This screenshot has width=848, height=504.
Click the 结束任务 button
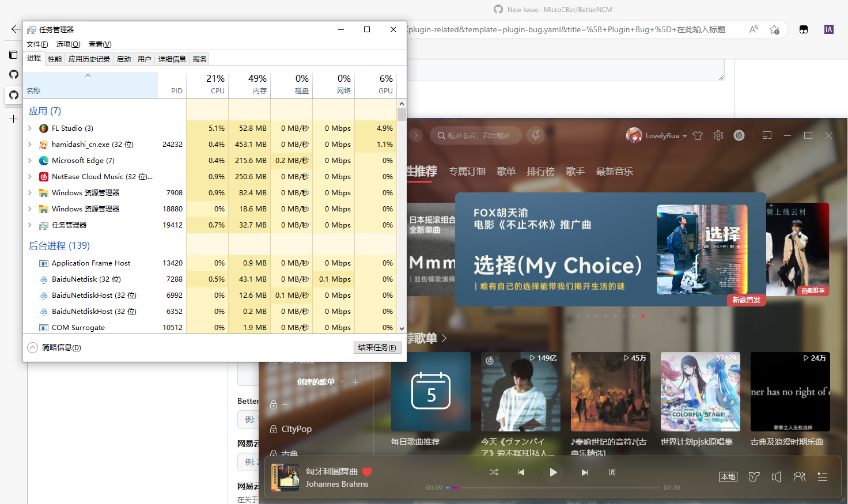click(x=377, y=347)
